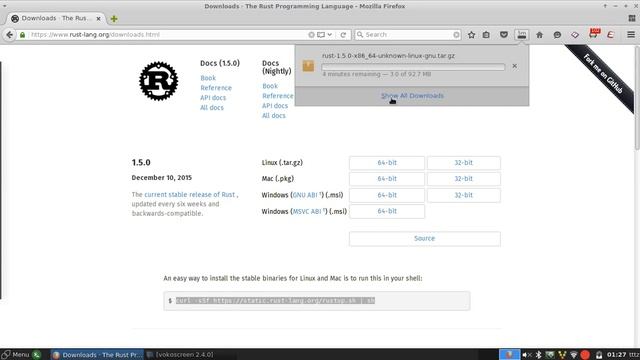Expand the address bar history dropdown arrow
Screen dimensions: 640x360
pyautogui.click(x=329, y=35)
